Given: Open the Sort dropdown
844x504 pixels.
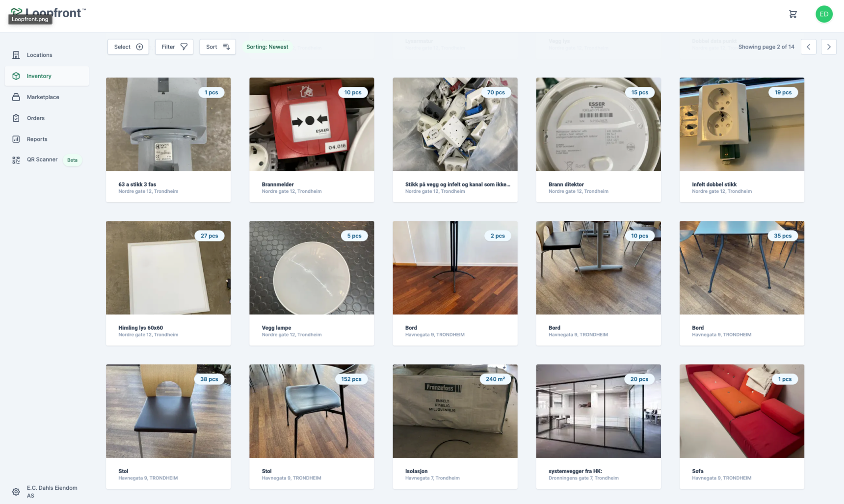Looking at the screenshot, I should (x=217, y=47).
